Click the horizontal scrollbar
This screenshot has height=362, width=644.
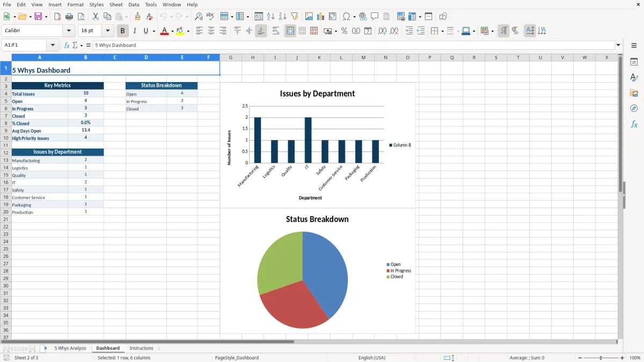tap(148, 342)
